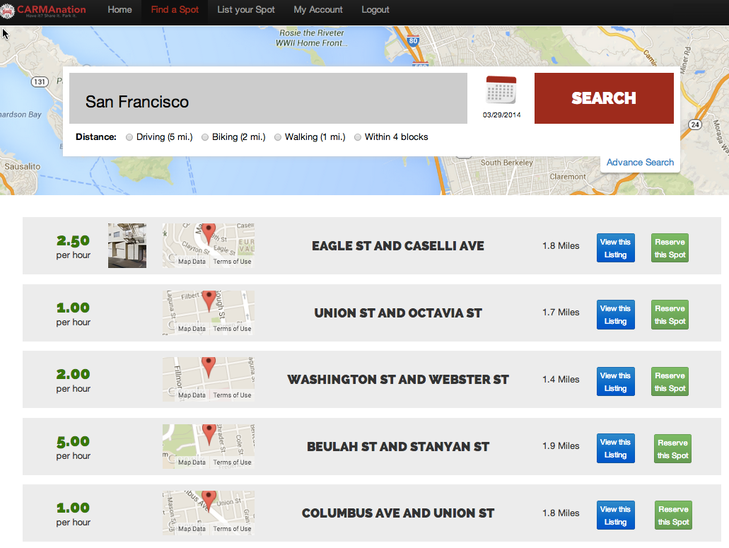The width and height of the screenshot is (729, 548).
Task: Click map pin for Washington St listing
Action: pos(208,367)
